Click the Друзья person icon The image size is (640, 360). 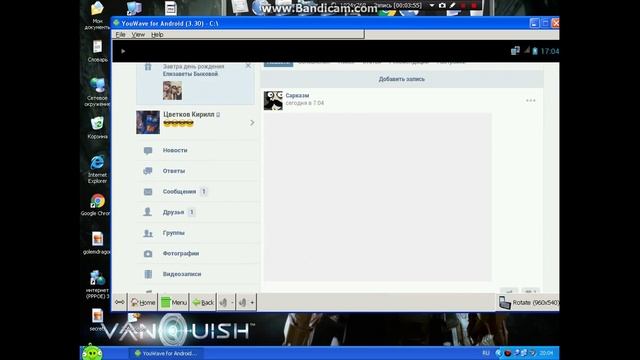(147, 212)
